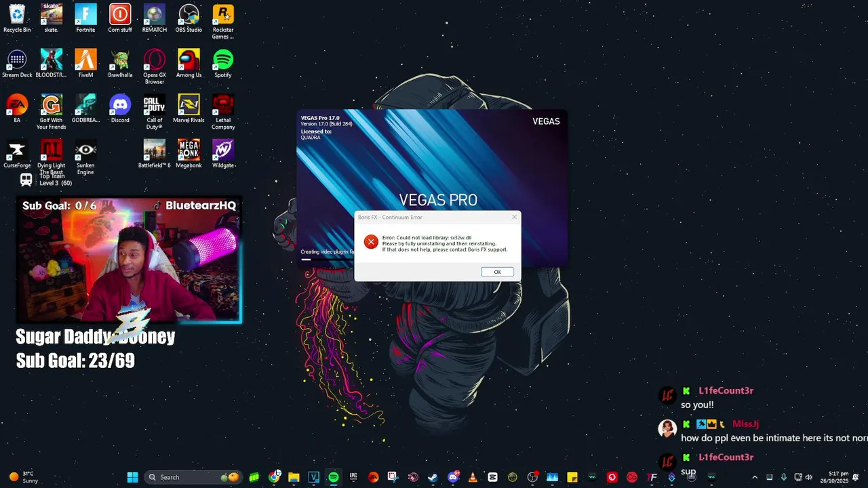
Task: Select the Wildgate desktop shortcut
Action: coord(223,154)
